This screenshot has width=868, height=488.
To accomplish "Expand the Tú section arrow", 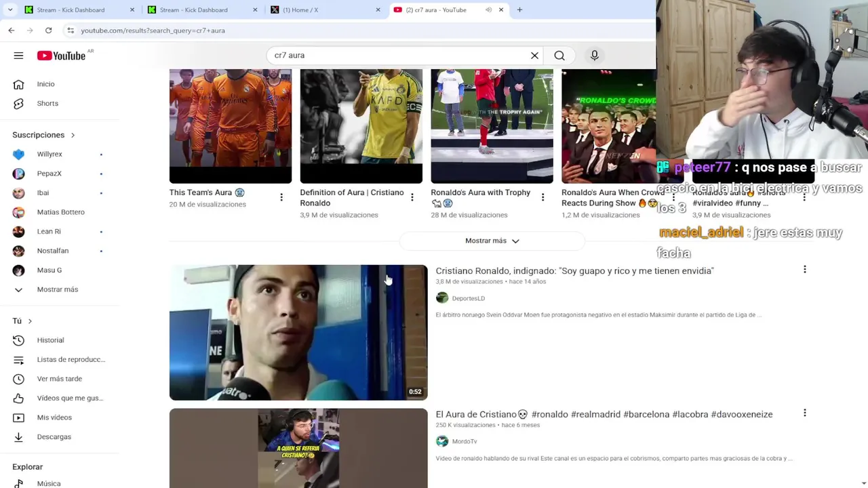I will (30, 321).
